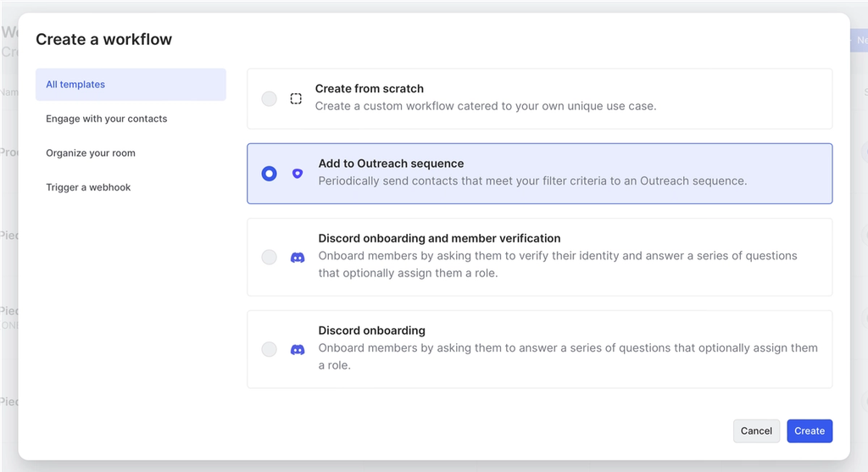Click the Discord onboarding template description text

(568, 357)
